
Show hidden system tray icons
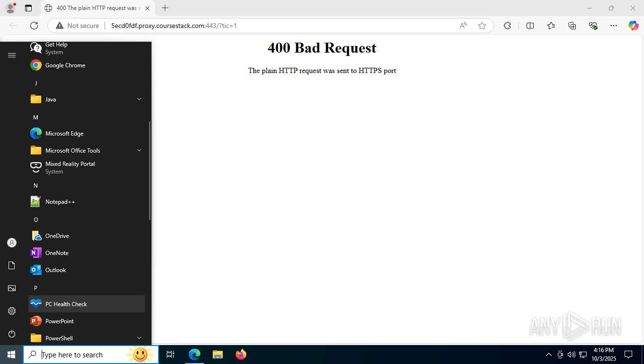(x=549, y=355)
